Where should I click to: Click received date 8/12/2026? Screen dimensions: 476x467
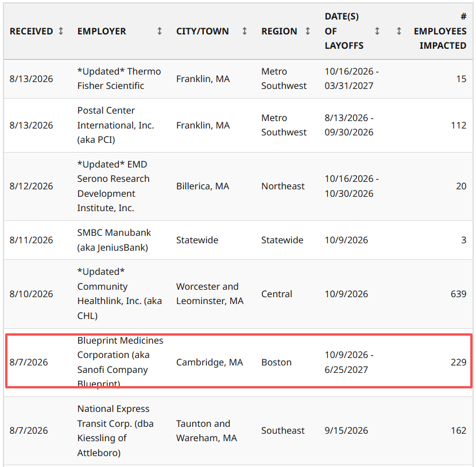(31, 186)
